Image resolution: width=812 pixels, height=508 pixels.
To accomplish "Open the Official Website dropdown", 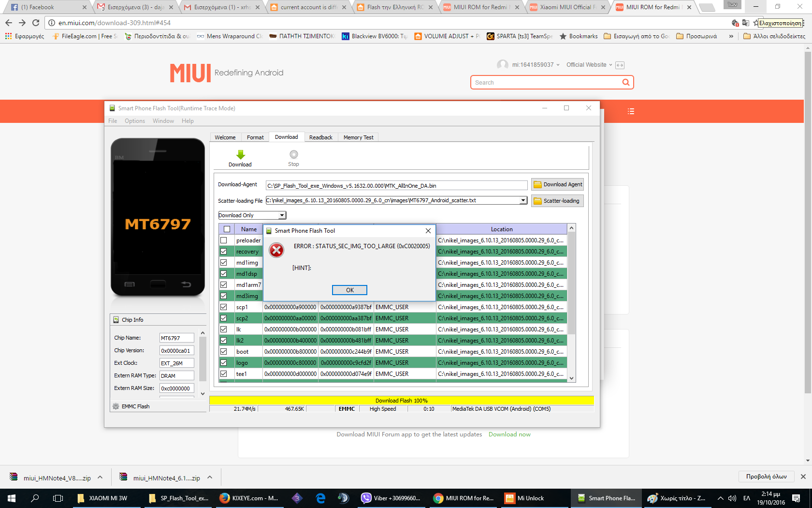I will click(x=589, y=65).
